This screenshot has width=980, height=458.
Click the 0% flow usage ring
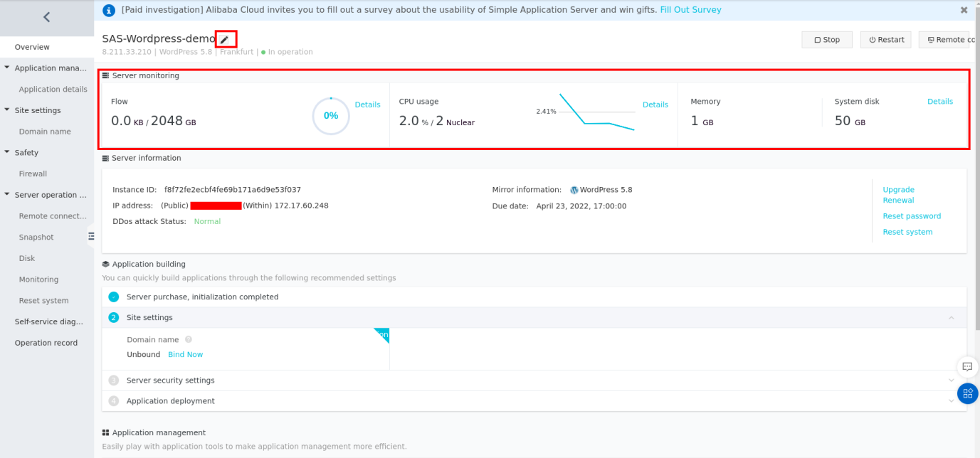coord(331,115)
